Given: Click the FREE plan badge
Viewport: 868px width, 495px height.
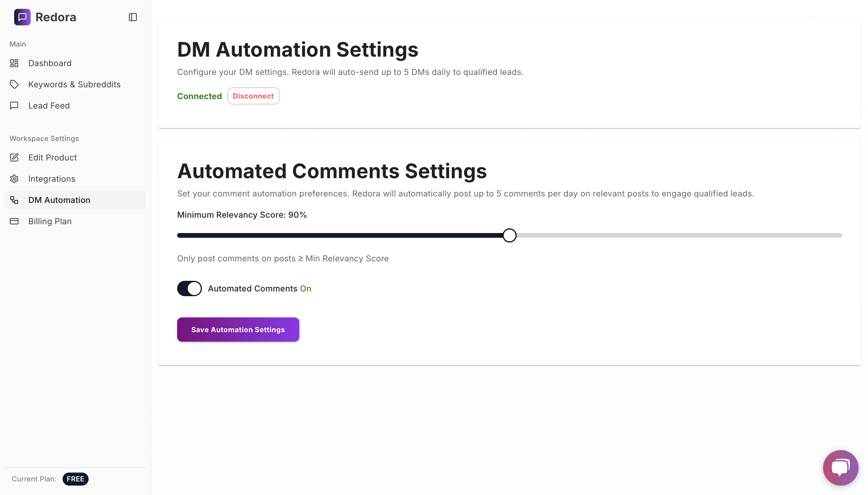Looking at the screenshot, I should 75,479.
